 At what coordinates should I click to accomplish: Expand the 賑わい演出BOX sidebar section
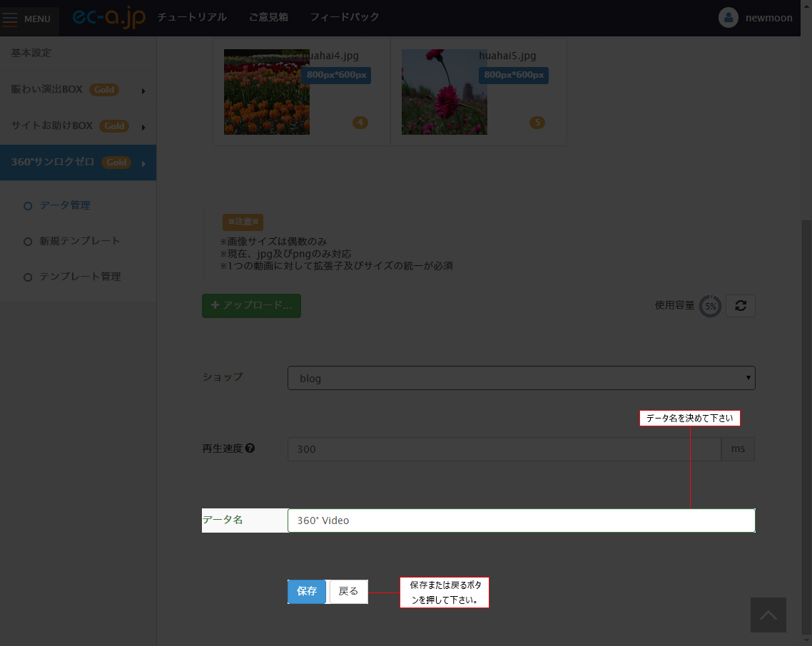click(78, 90)
